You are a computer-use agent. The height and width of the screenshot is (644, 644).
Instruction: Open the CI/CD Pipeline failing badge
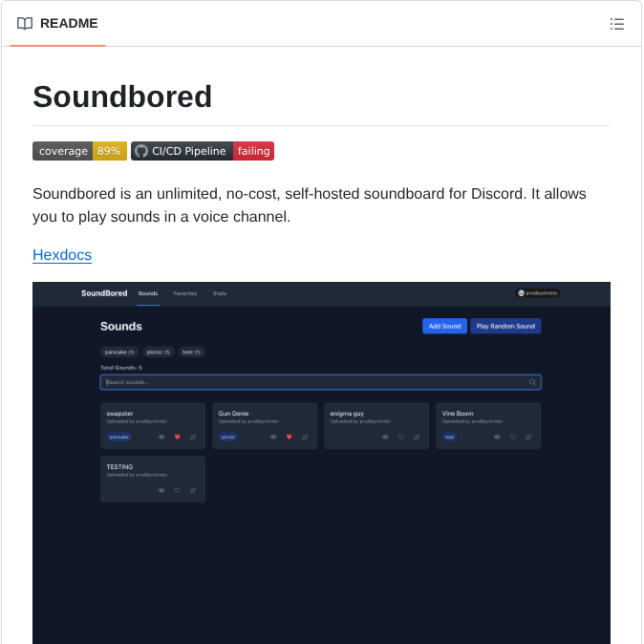point(203,151)
